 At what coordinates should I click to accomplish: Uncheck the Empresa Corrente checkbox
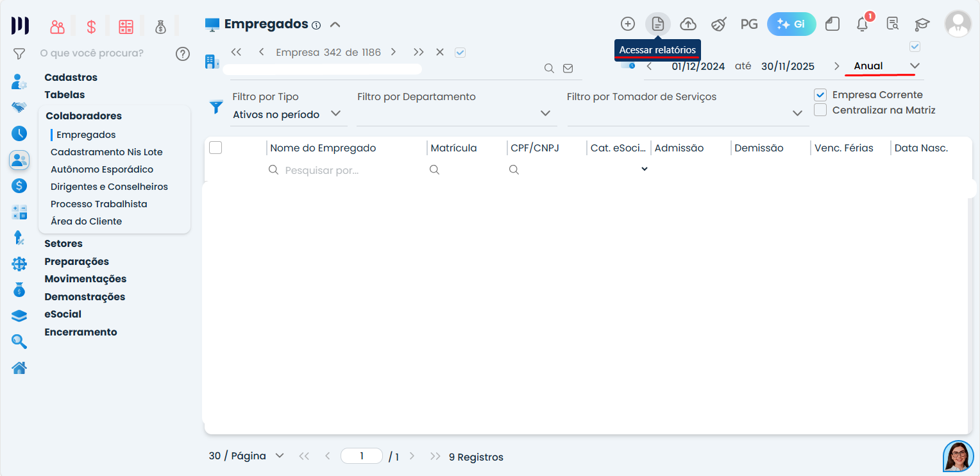820,95
